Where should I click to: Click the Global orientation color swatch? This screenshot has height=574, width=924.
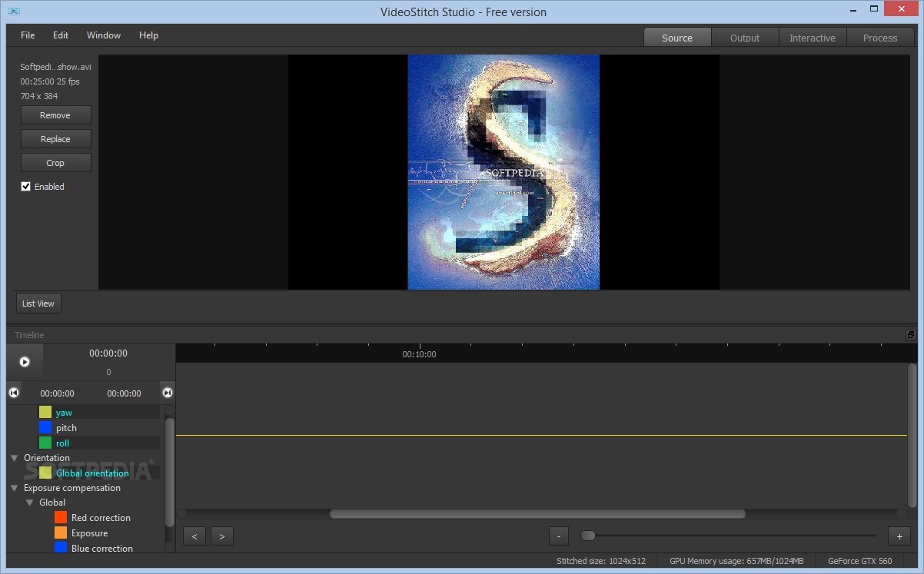45,473
